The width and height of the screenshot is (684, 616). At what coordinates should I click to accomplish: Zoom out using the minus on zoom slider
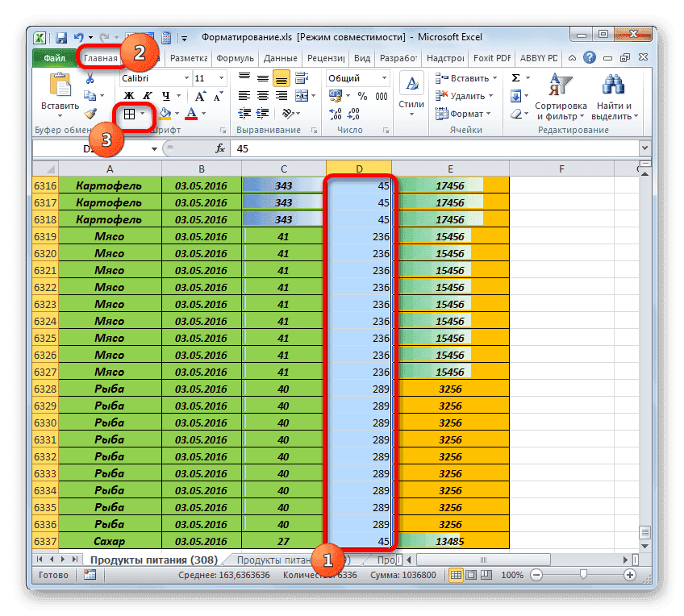pyautogui.click(x=536, y=575)
